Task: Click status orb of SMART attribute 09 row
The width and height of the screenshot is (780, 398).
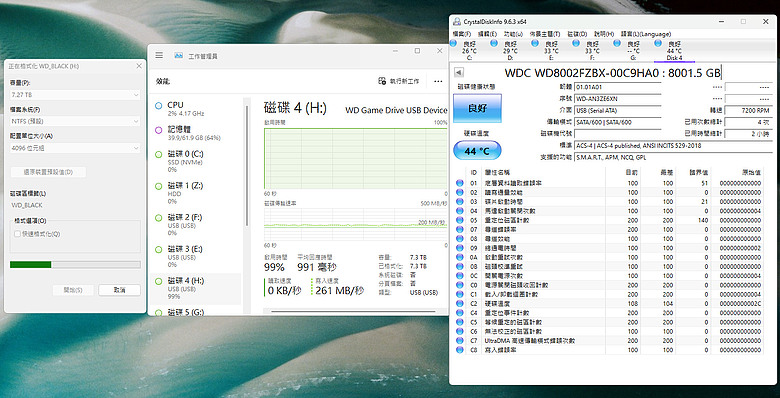Action: click(460, 248)
